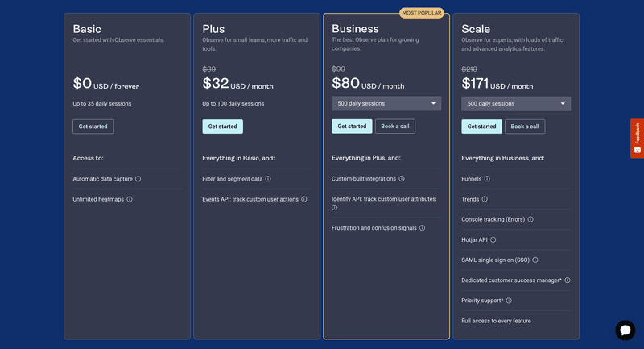The width and height of the screenshot is (644, 349).
Task: Click info icon next to SAML single sign-on
Action: pos(535,260)
